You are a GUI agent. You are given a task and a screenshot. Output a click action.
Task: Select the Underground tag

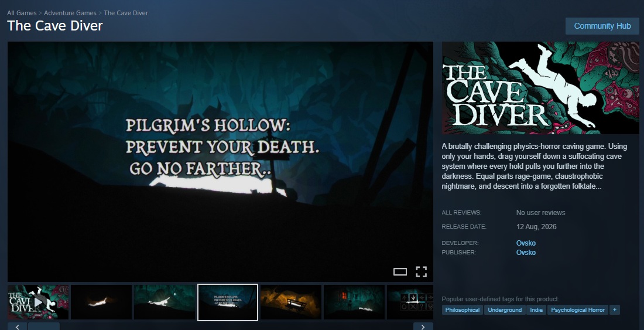(505, 310)
